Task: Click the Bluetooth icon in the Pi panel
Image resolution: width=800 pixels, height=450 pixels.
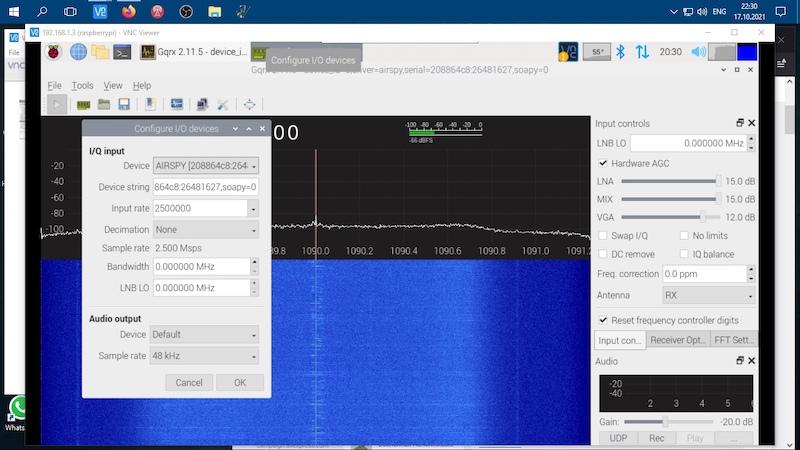Action: 620,52
